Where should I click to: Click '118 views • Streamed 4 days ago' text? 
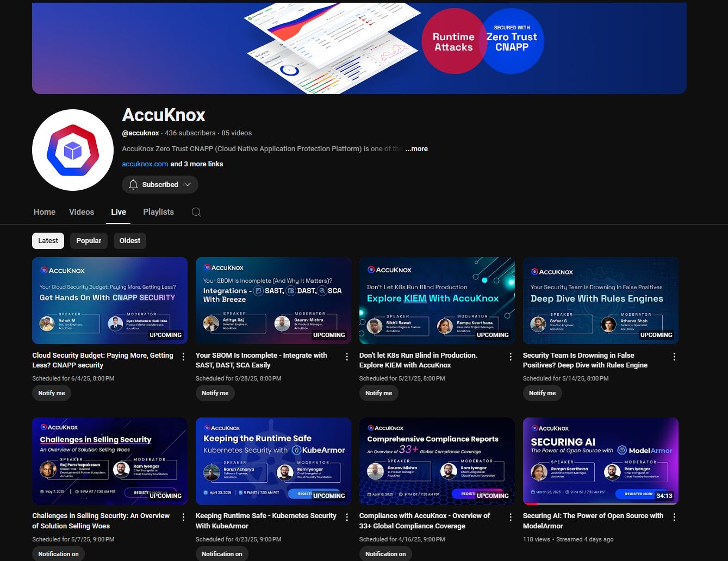point(568,539)
